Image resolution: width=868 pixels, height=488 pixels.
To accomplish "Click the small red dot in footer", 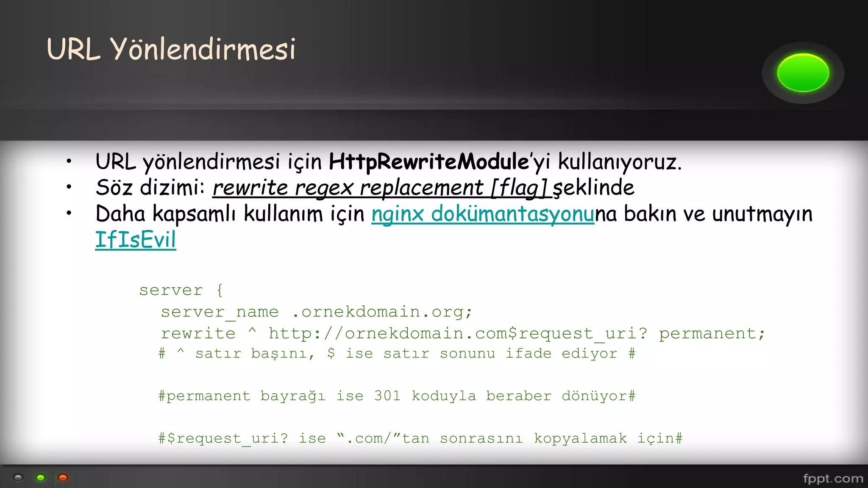I will 63,478.
